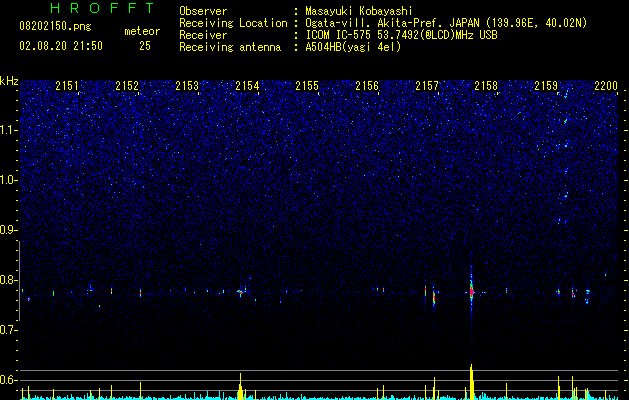629x400 pixels.
Task: Click the 2200 time marker
Action: coord(606,86)
